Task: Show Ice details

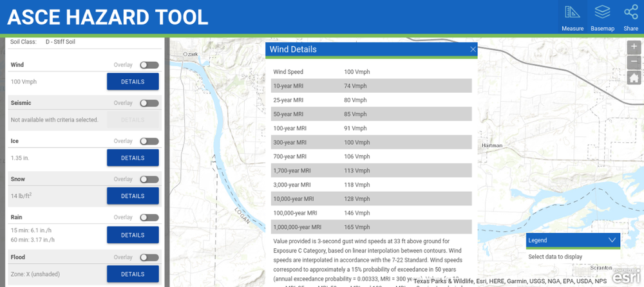Action: click(133, 158)
